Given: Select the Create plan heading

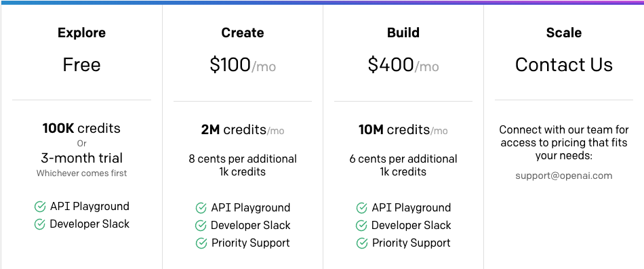Looking at the screenshot, I should pos(242,33).
